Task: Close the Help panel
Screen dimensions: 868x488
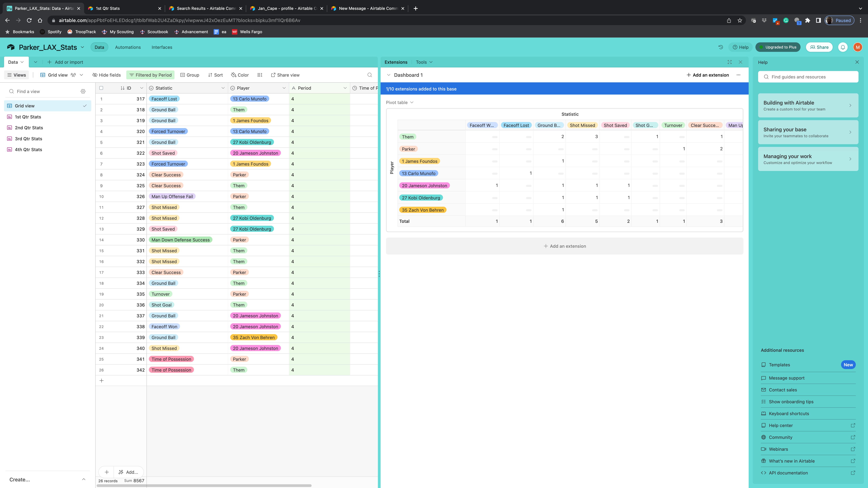Action: pos(857,62)
